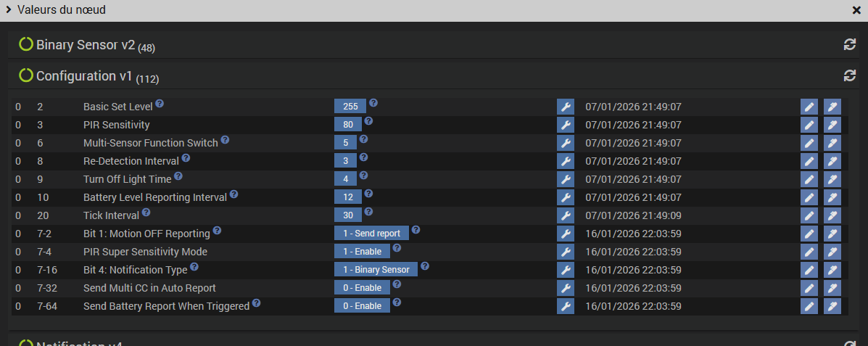Expand the Binary Sensor v2 section header
Screen dimensions: 868x346
(86, 45)
